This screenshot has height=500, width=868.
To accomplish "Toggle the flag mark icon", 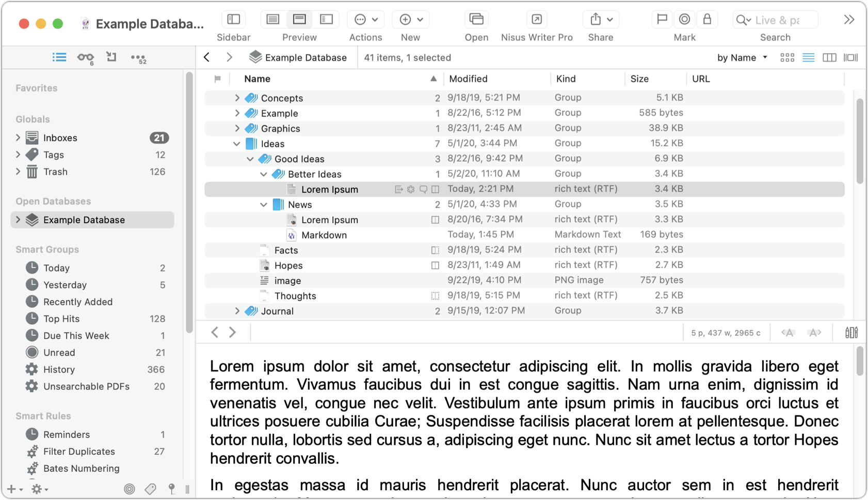I will pyautogui.click(x=662, y=20).
